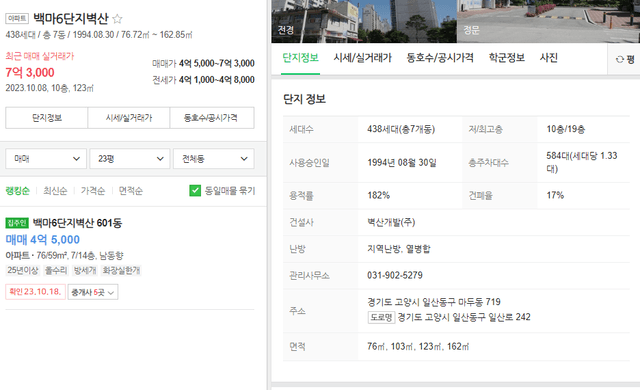
Task: Click the 도로명 address badge
Action: pyautogui.click(x=381, y=317)
